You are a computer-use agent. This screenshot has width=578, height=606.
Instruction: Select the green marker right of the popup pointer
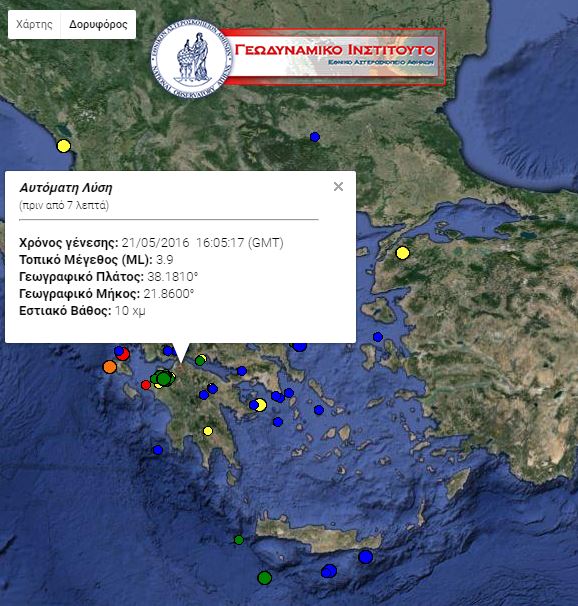click(200, 361)
